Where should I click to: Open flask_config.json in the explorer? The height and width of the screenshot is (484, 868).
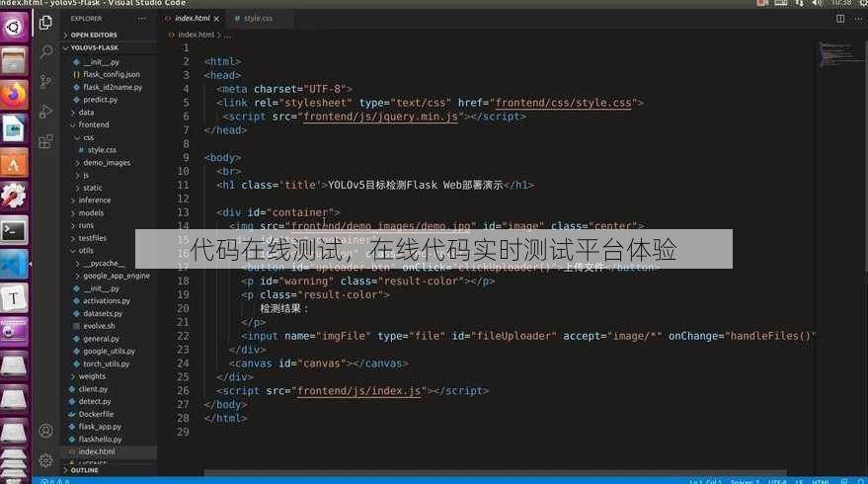[112, 75]
